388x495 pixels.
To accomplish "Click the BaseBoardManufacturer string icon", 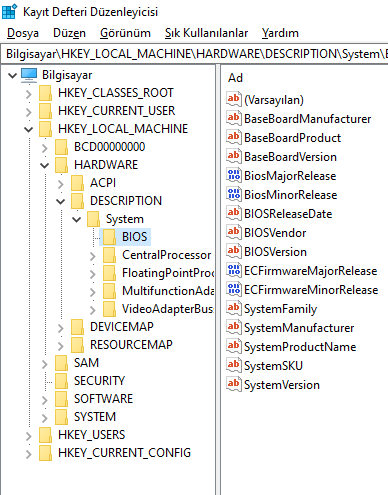I will pos(234,118).
